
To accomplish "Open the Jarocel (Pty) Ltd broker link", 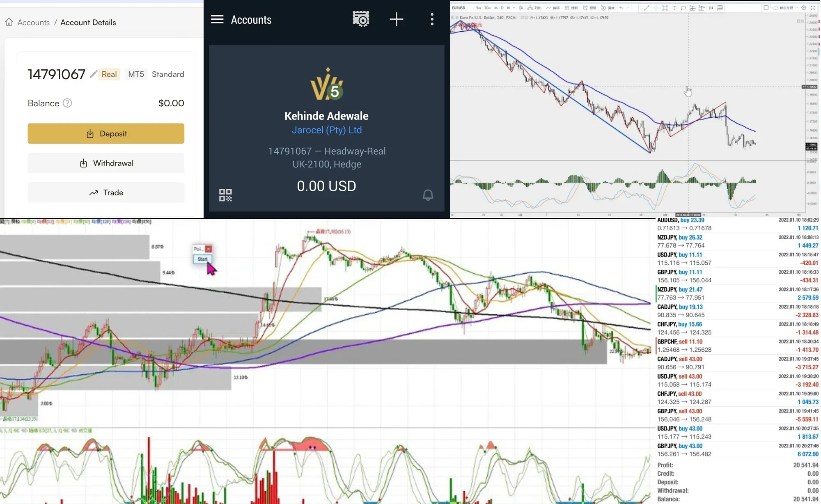I will (x=327, y=130).
